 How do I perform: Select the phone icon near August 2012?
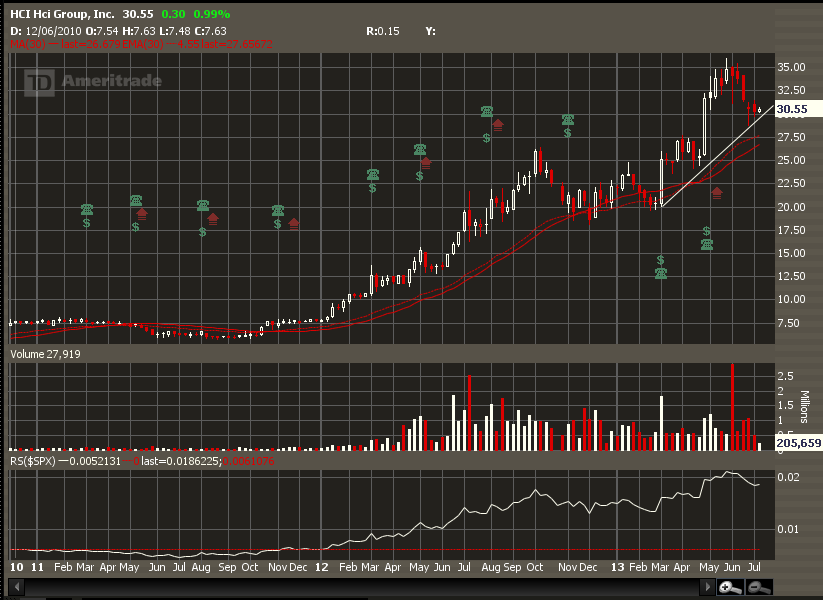[486, 112]
